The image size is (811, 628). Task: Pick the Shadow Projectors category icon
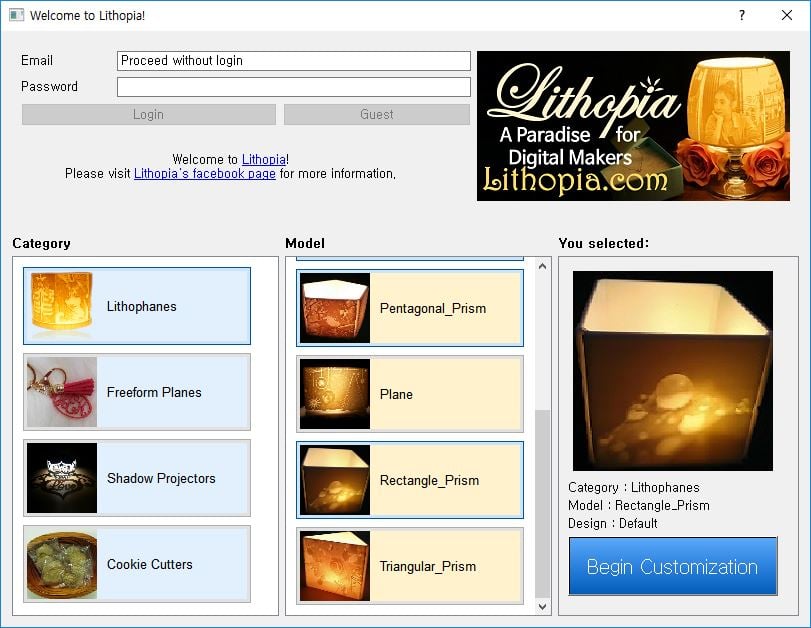62,478
